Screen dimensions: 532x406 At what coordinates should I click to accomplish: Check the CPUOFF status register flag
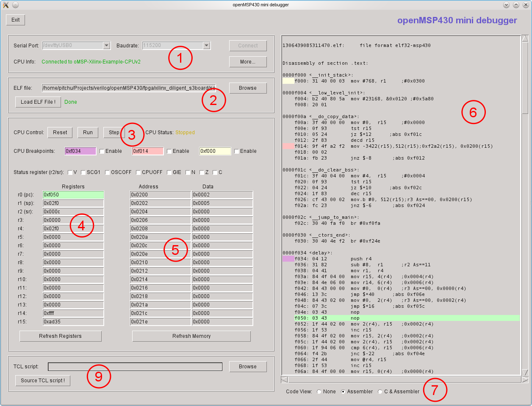139,172
